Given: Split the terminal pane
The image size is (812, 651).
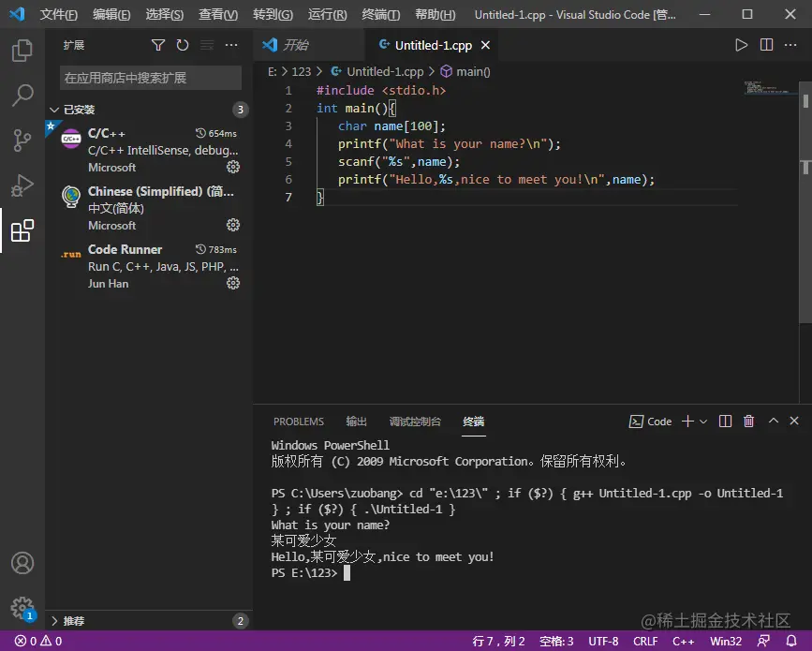Looking at the screenshot, I should pyautogui.click(x=725, y=422).
